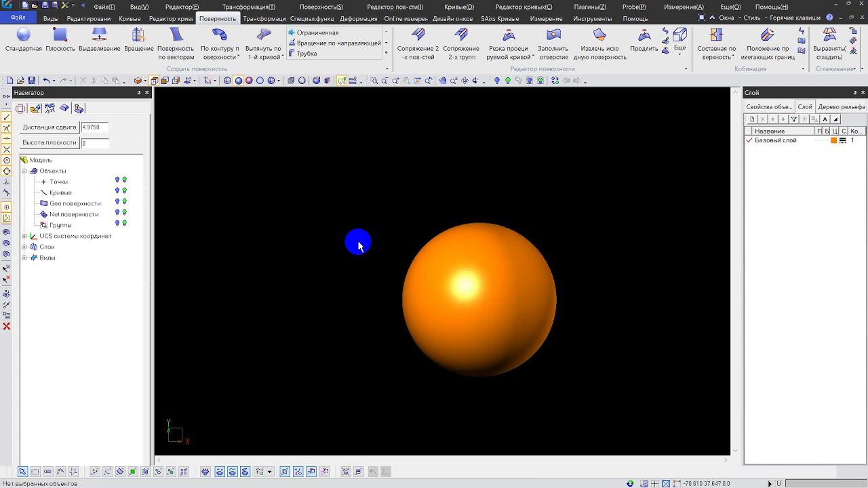The image size is (868, 488).
Task: Switch to Дерево рельефа tab
Action: [841, 106]
